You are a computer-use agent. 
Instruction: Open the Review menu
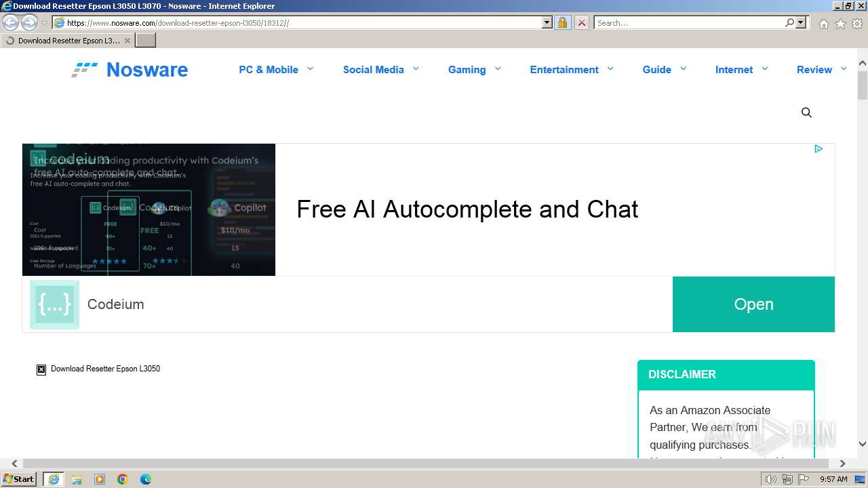[814, 69]
